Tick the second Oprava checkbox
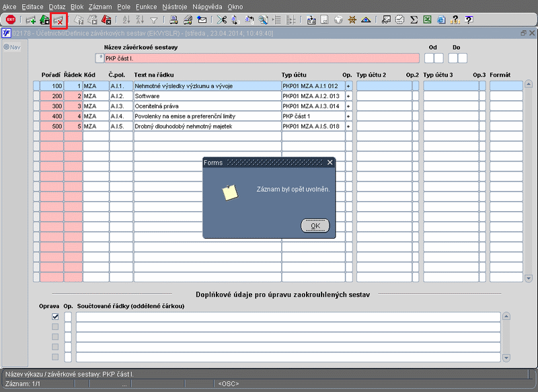Screen dimensions: 538x392 pyautogui.click(x=55, y=327)
